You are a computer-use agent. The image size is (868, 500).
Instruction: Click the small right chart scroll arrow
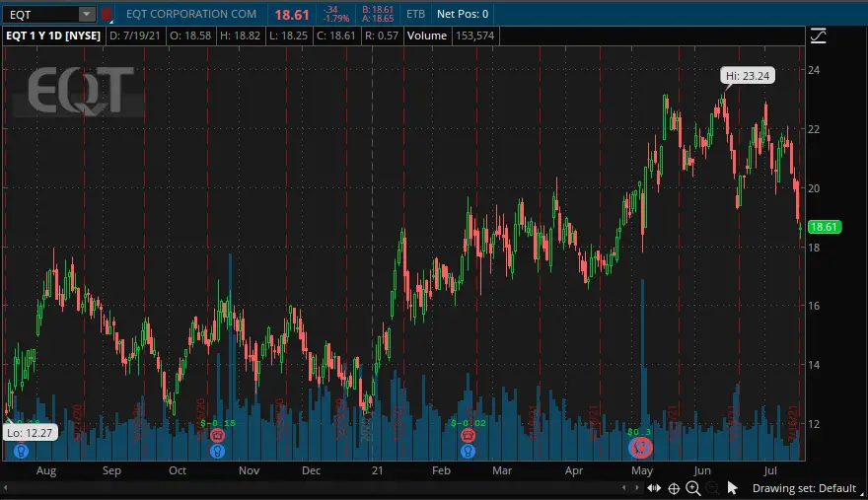coord(636,488)
